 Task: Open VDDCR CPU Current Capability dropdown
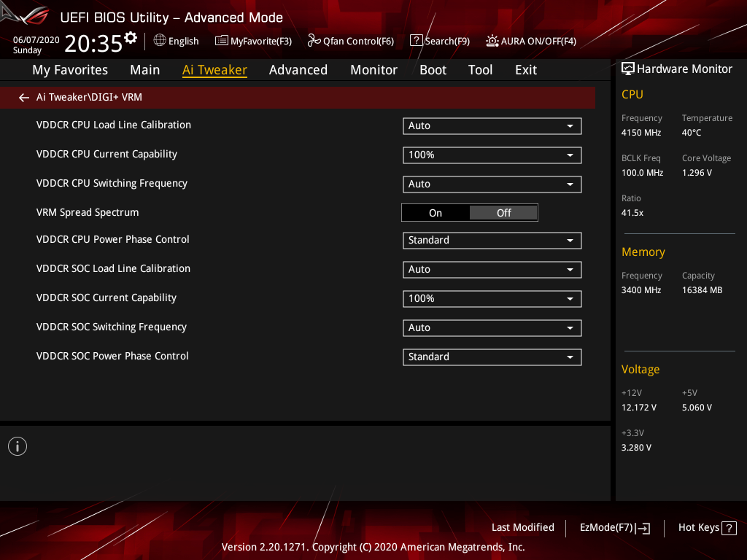click(492, 155)
